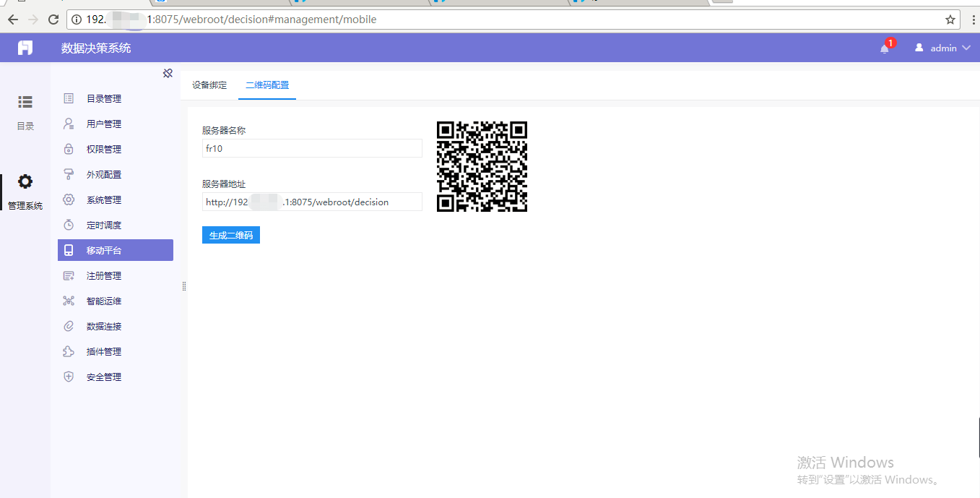Unpin sidebar with the pin icon
The height and width of the screenshot is (498, 980).
click(168, 73)
